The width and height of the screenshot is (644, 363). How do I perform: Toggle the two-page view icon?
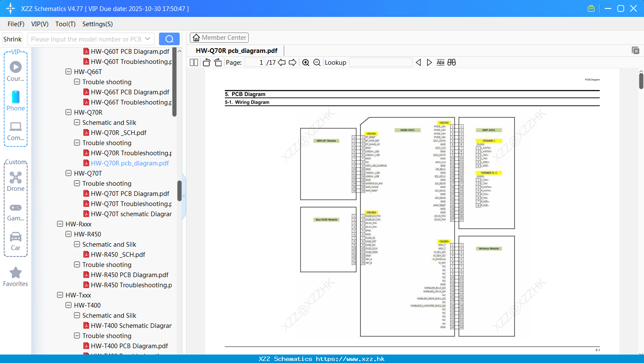tap(194, 63)
